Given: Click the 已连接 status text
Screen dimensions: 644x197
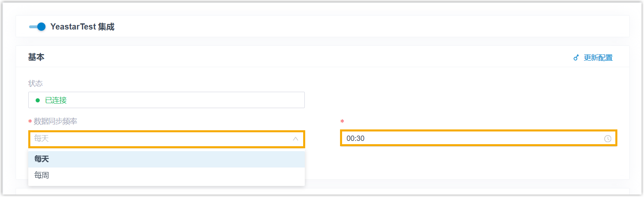Looking at the screenshot, I should [56, 100].
